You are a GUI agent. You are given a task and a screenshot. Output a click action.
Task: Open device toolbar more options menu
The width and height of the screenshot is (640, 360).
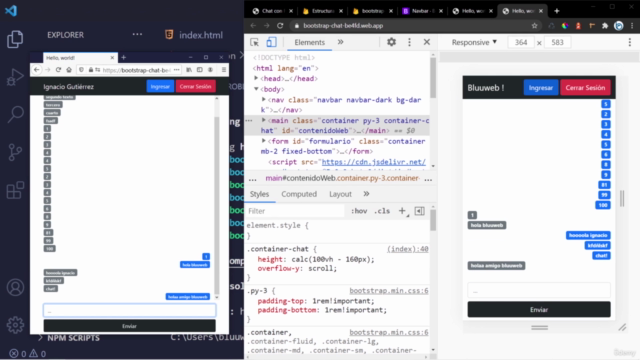pos(629,42)
